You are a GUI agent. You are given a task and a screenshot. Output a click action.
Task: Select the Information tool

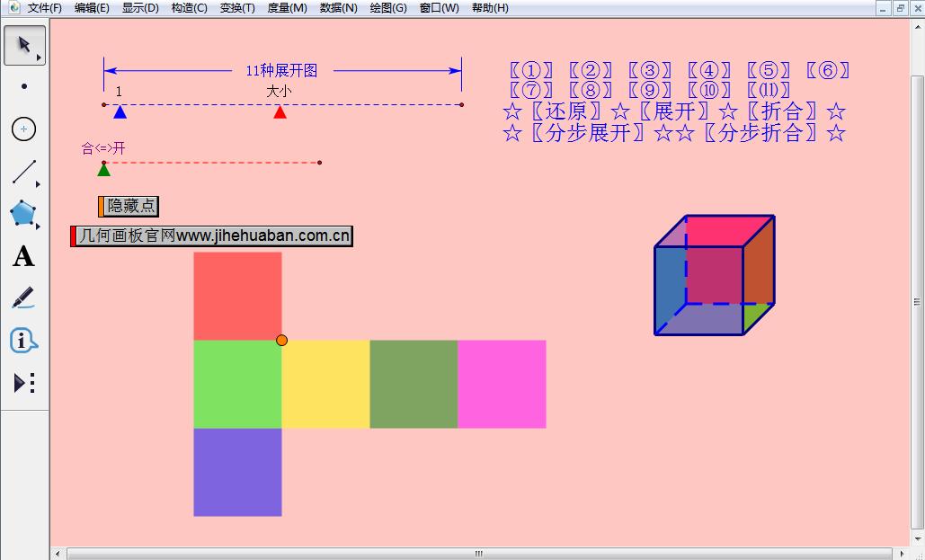[x=23, y=341]
